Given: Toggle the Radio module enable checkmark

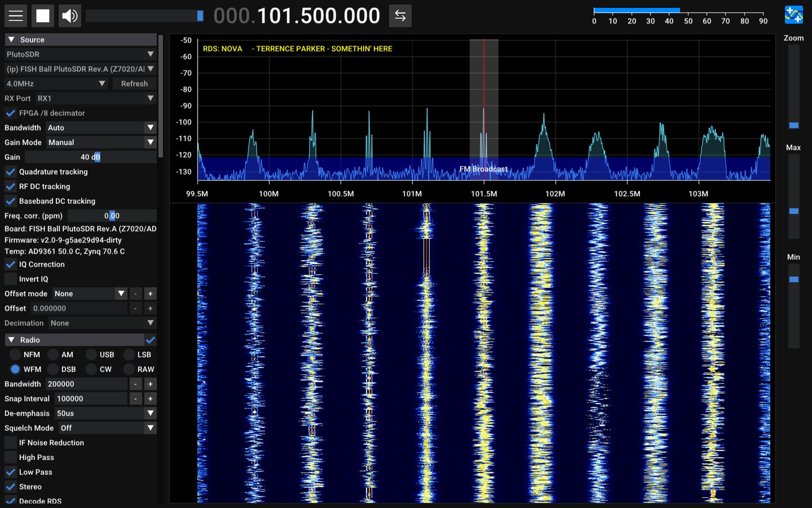Looking at the screenshot, I should pyautogui.click(x=151, y=340).
